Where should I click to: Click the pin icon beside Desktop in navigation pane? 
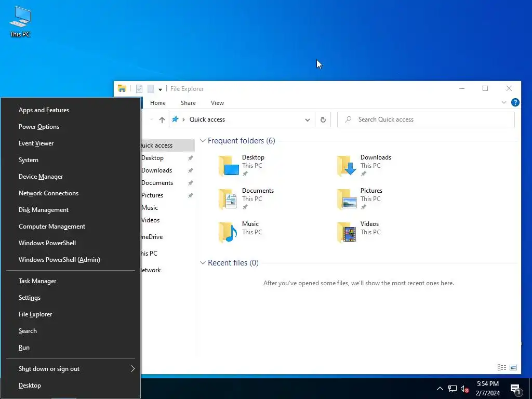point(191,158)
